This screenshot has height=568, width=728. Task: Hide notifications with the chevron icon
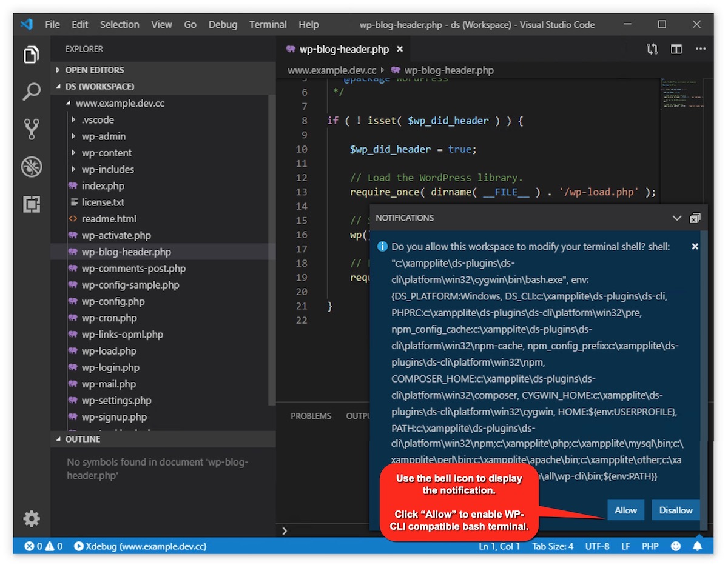point(677,218)
